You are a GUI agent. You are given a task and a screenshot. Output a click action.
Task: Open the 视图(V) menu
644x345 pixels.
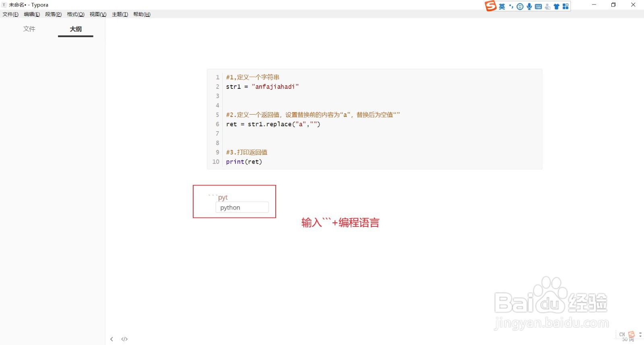click(x=98, y=14)
